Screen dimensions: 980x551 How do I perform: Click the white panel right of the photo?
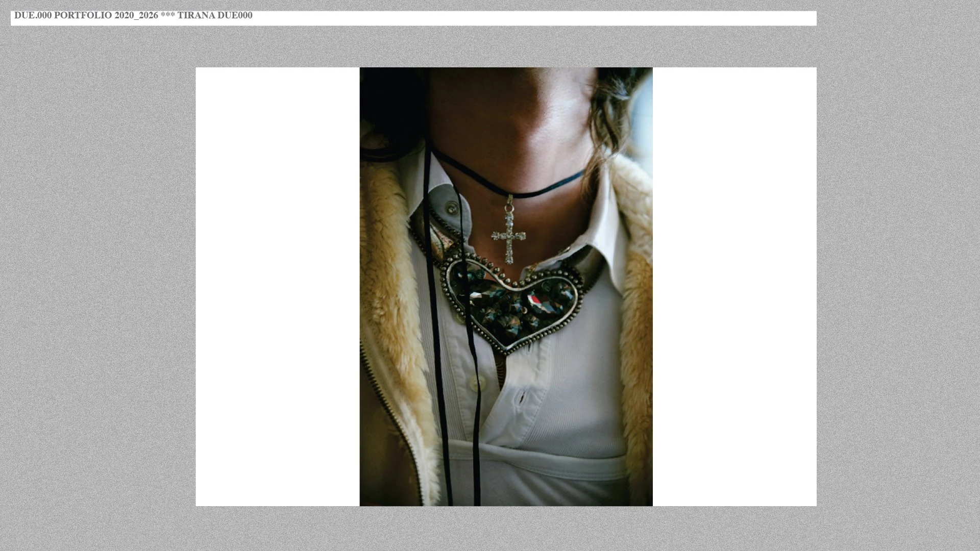734,286
